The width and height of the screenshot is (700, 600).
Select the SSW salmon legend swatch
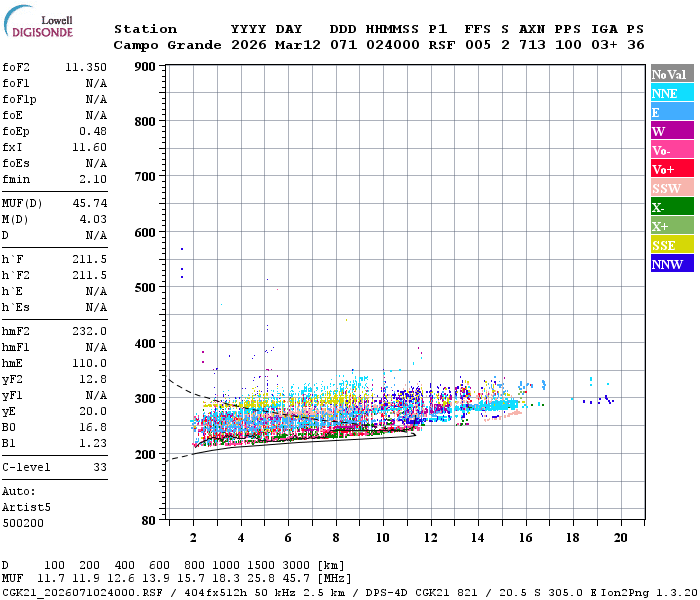coord(672,188)
